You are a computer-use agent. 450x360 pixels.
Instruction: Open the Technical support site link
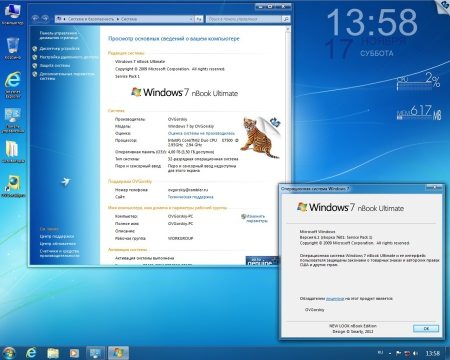click(x=190, y=197)
